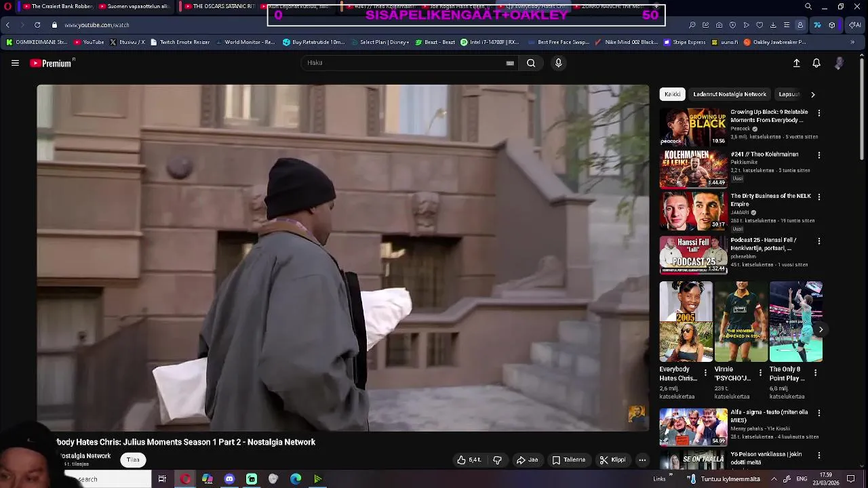Show more filter chips with arrow
Viewport: 868px width, 488px height.
pyautogui.click(x=813, y=94)
